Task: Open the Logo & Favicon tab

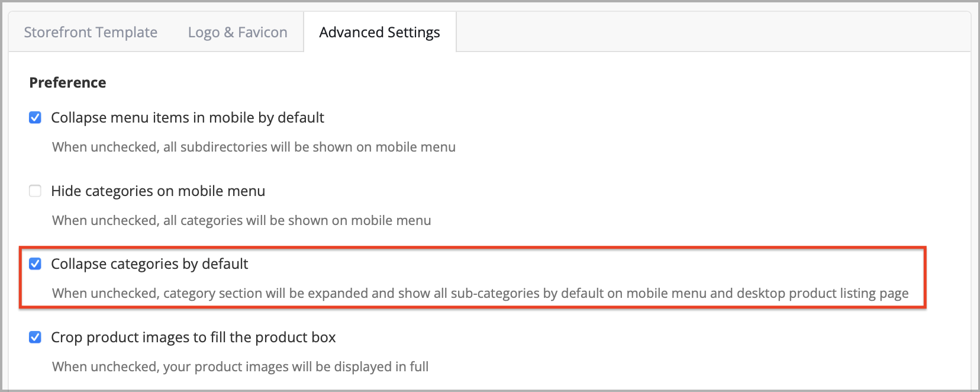Action: (237, 32)
